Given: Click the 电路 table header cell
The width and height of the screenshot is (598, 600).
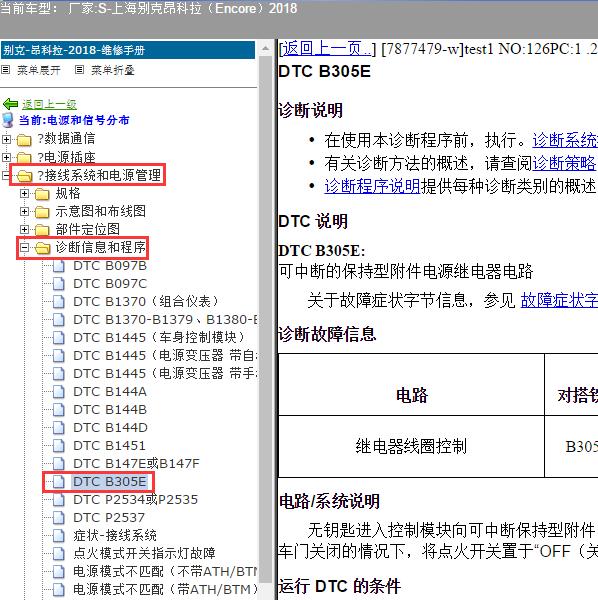Looking at the screenshot, I should tap(411, 385).
